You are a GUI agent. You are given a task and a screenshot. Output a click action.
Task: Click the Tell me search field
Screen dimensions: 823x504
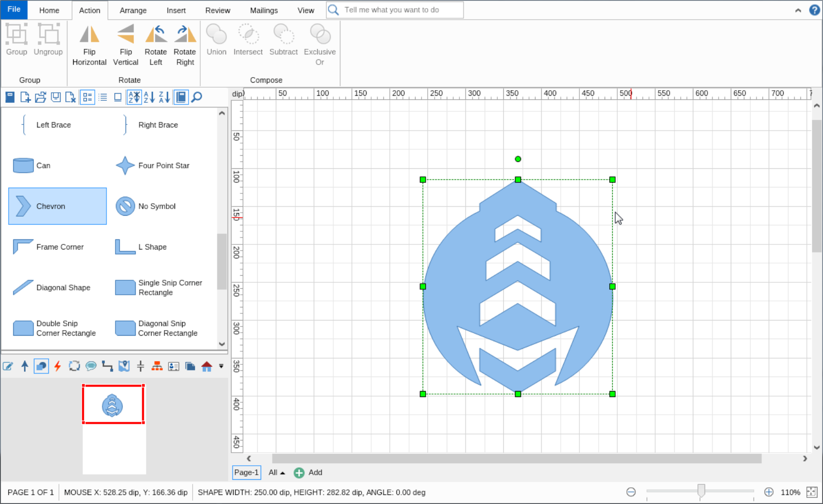(395, 10)
